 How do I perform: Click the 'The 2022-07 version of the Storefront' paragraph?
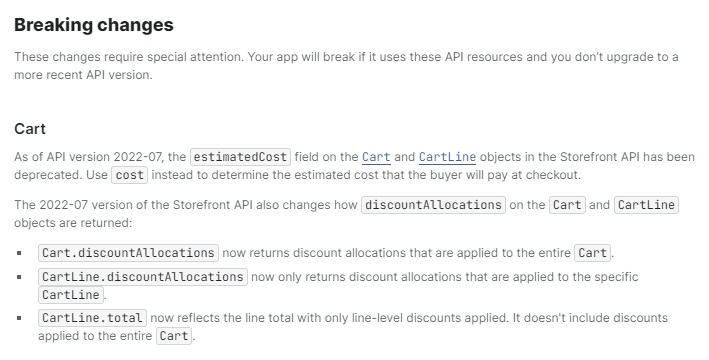[346, 214]
